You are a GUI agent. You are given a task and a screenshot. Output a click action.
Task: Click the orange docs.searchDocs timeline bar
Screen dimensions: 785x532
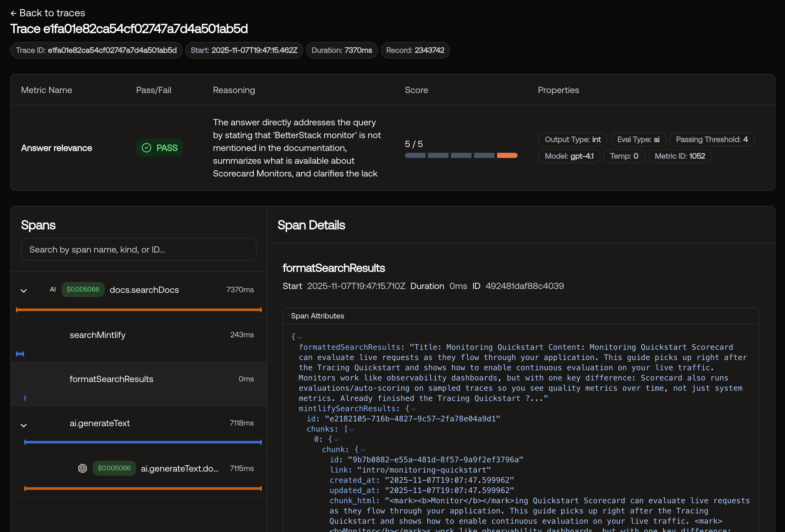pos(139,309)
